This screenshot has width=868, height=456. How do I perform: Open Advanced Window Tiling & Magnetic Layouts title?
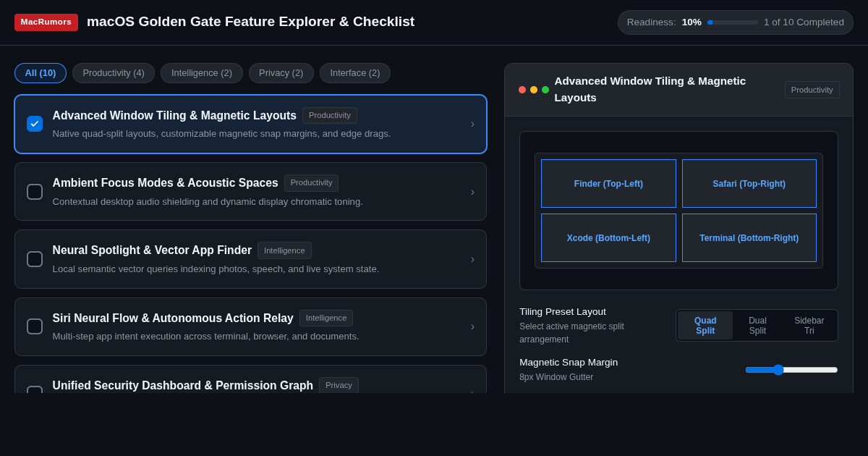click(174, 116)
